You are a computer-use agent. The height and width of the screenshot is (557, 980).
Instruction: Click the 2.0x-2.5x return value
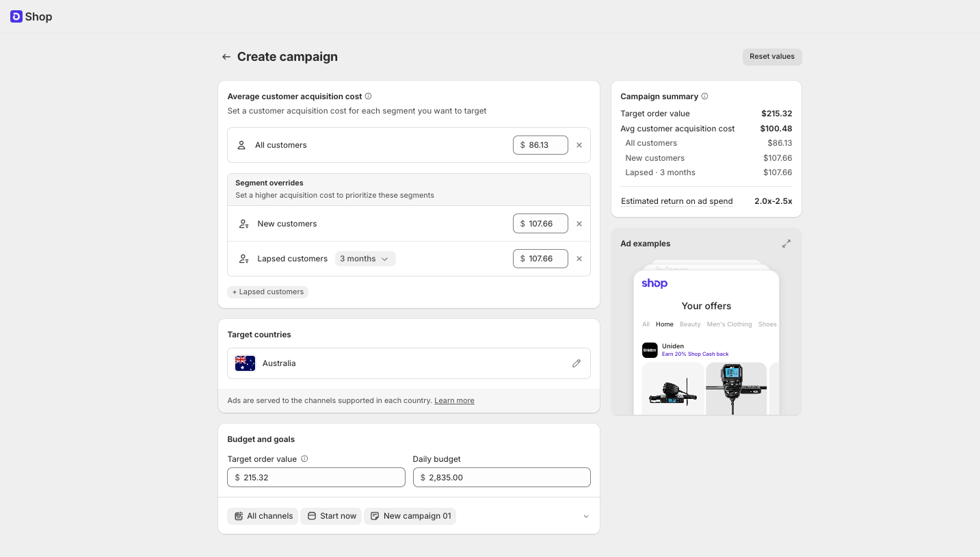coord(773,201)
